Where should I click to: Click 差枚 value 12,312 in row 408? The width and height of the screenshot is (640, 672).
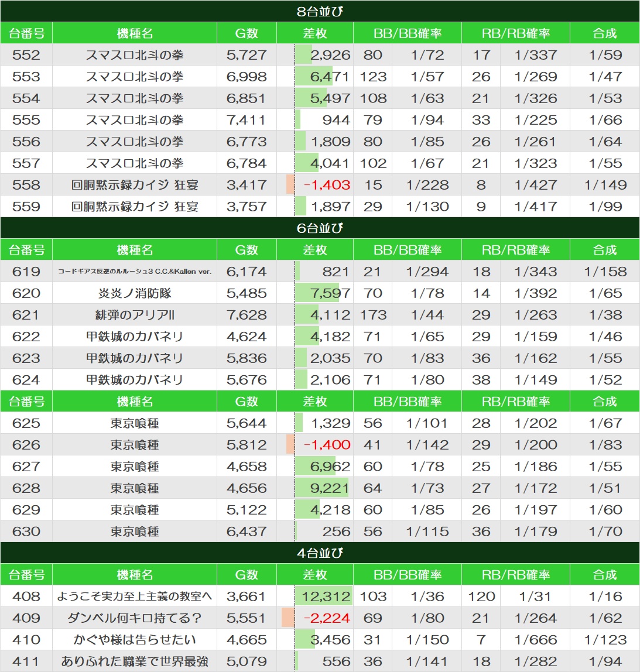326,596
